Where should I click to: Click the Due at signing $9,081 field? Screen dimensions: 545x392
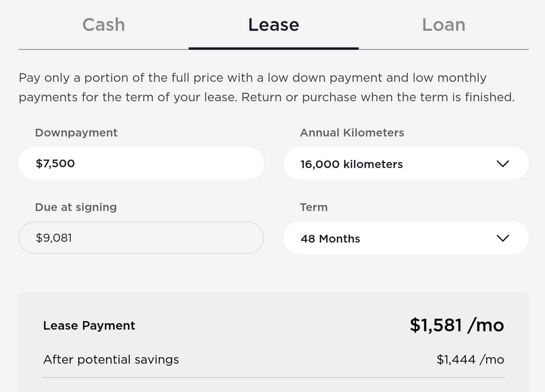coord(141,238)
